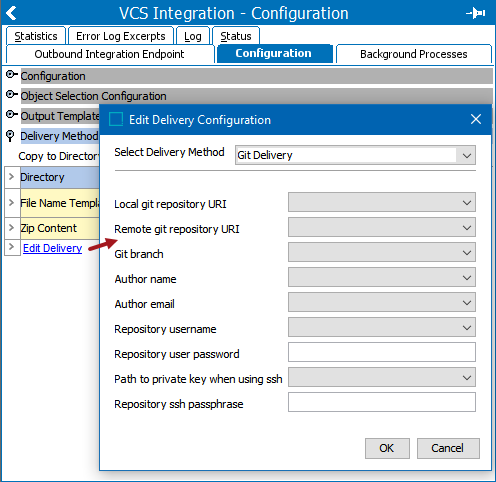Open the Local git repository URI dropdown

(x=467, y=202)
